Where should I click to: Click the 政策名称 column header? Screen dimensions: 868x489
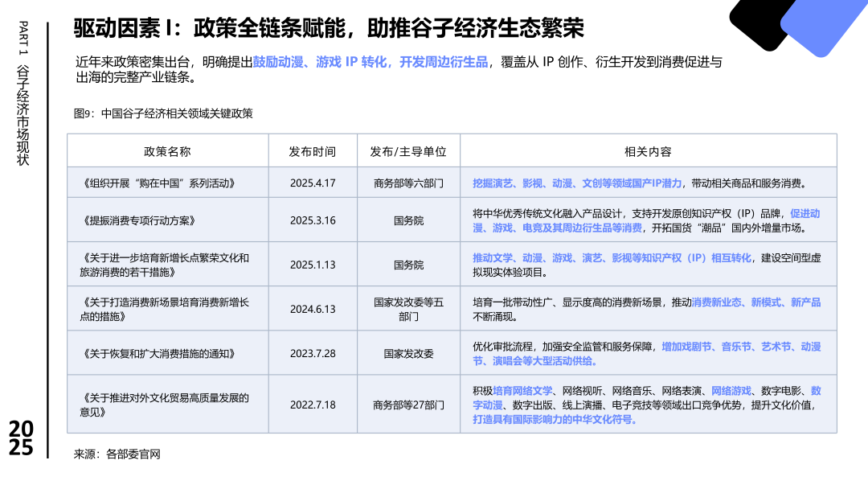tap(167, 151)
